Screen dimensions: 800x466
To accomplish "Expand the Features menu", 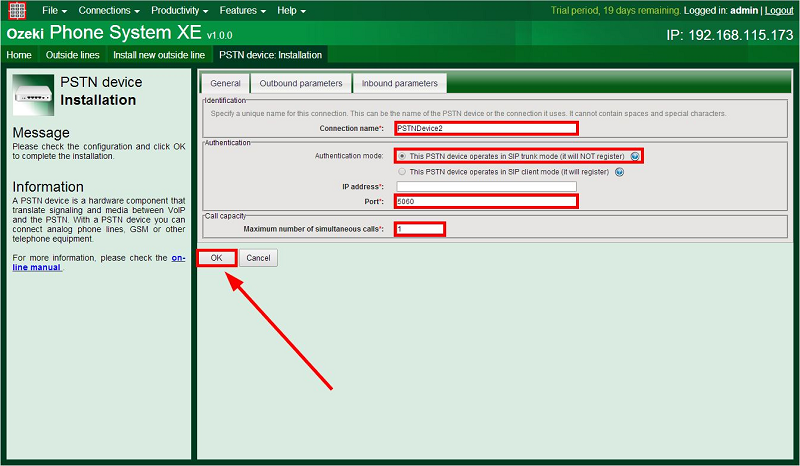I will (242, 10).
